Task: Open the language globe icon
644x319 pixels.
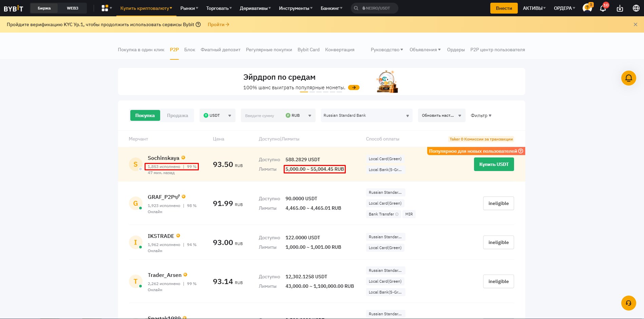Action: [636, 8]
